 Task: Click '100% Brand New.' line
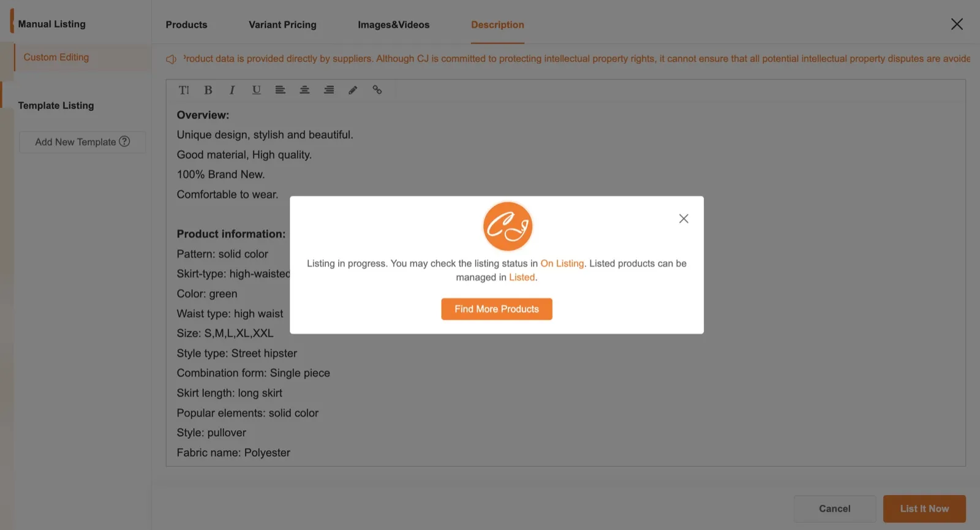[x=221, y=175]
